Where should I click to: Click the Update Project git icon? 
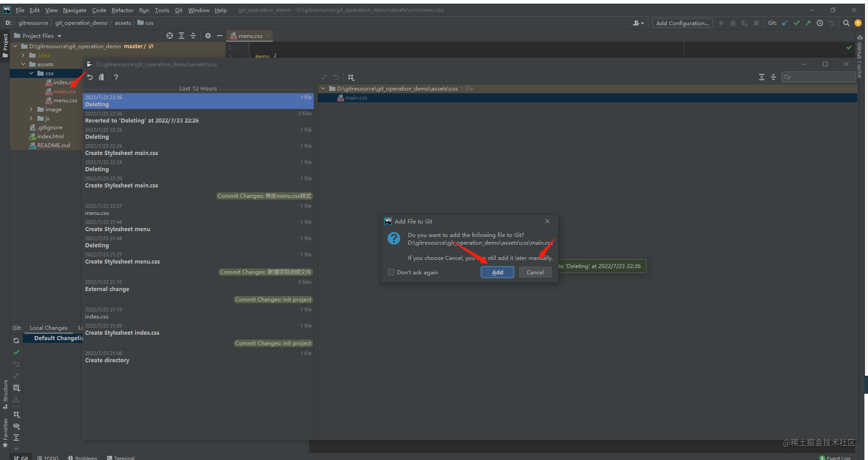(785, 23)
